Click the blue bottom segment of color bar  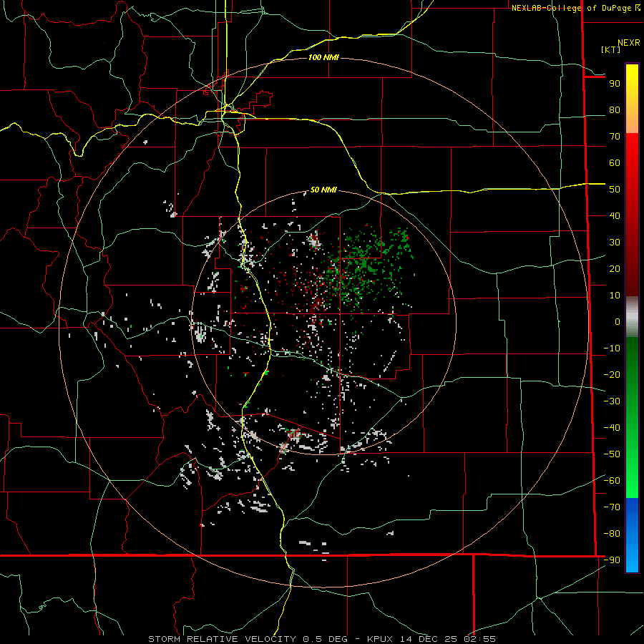[x=632, y=535]
